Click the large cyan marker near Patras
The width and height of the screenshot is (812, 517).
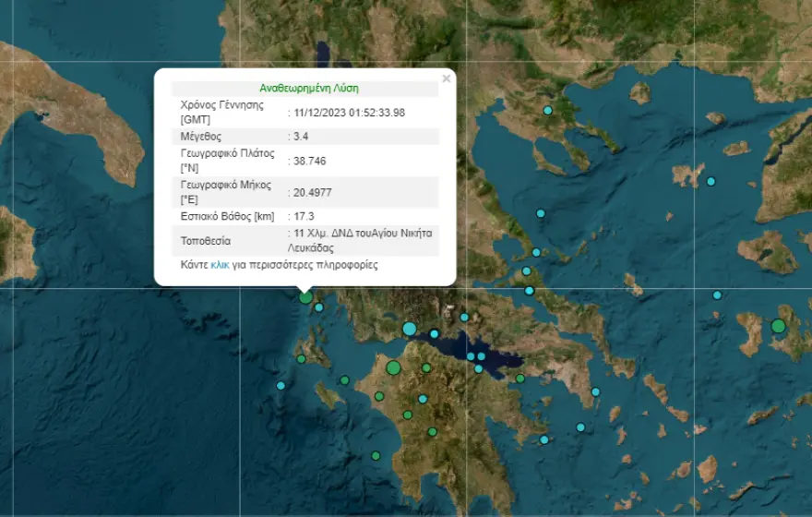(409, 329)
